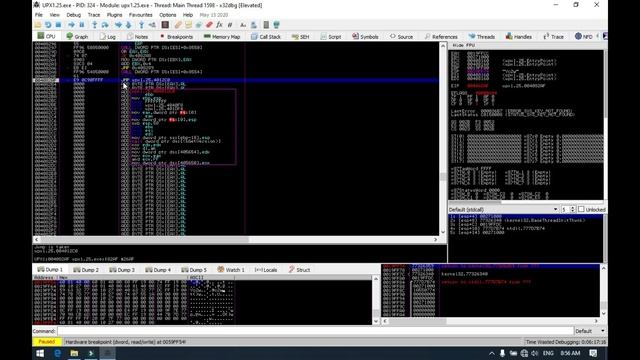Click the disassembly horizontal scrollbar
Screen dimensions: 640x360
(x=236, y=240)
